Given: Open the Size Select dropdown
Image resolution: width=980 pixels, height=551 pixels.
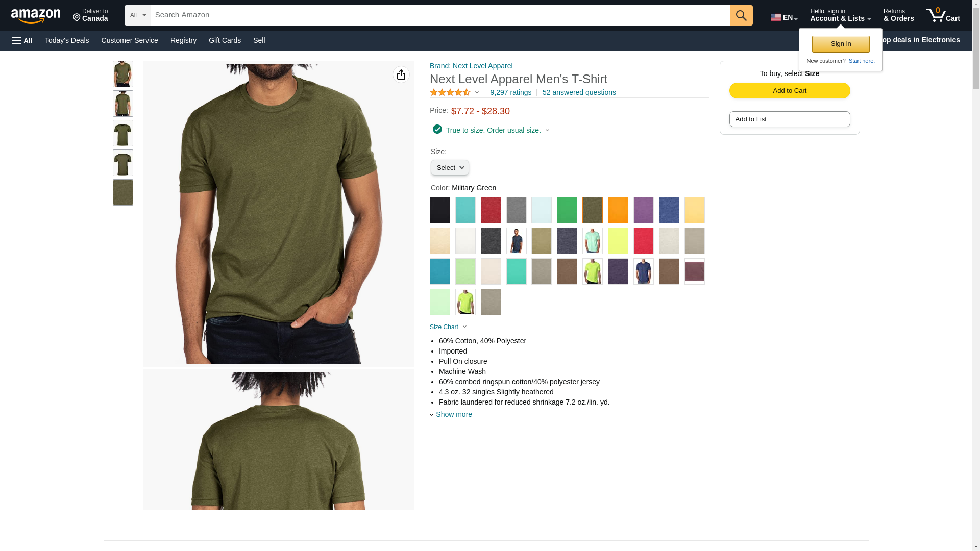Looking at the screenshot, I should pyautogui.click(x=450, y=168).
